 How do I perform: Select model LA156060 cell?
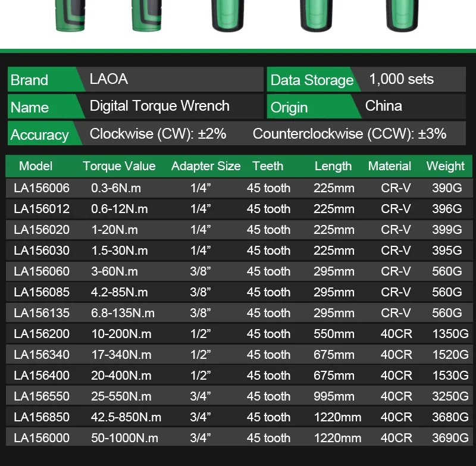coord(42,271)
